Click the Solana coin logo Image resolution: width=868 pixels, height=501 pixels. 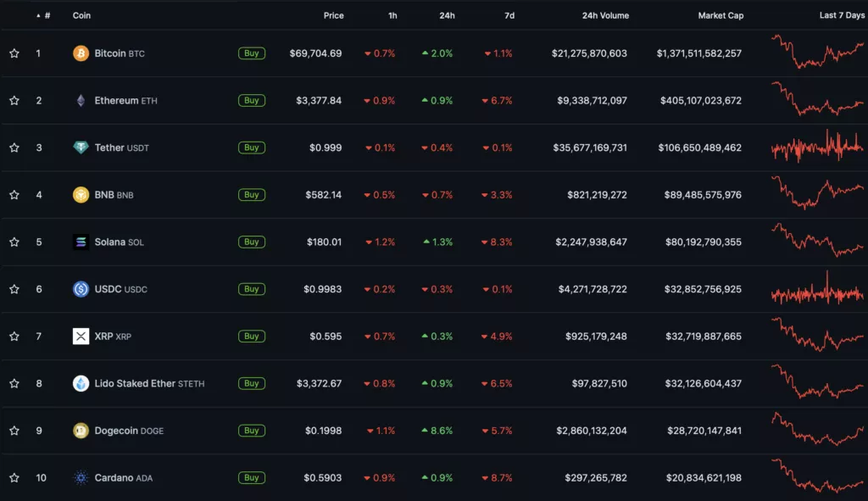[81, 242]
